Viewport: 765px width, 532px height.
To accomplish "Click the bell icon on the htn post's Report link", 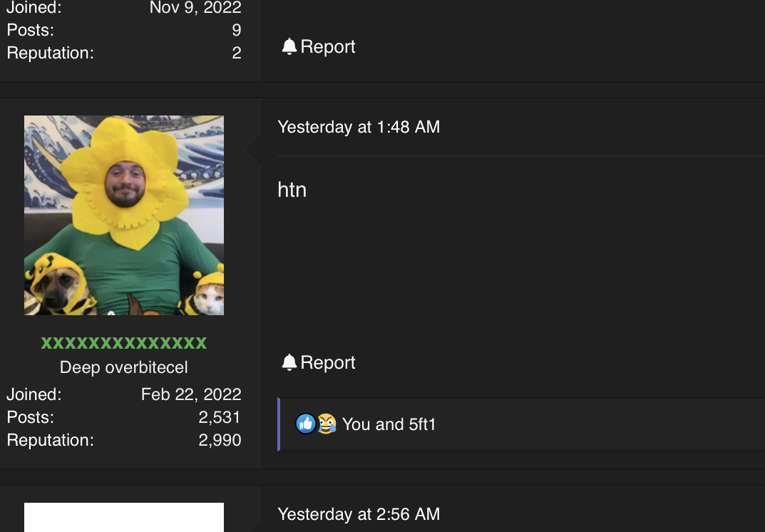I will tap(289, 362).
